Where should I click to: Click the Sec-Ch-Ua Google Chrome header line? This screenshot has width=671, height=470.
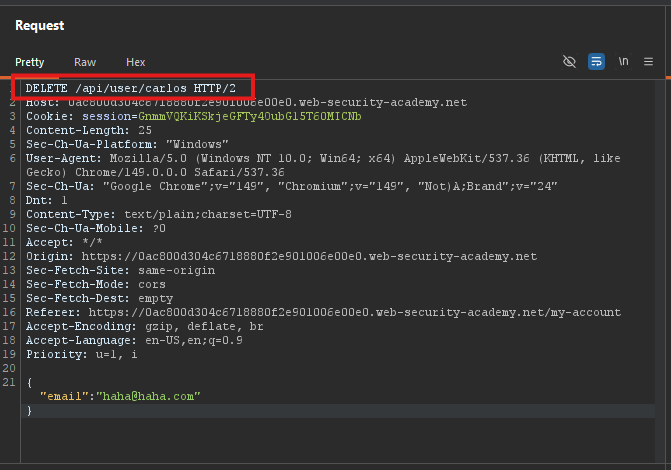[x=291, y=186]
